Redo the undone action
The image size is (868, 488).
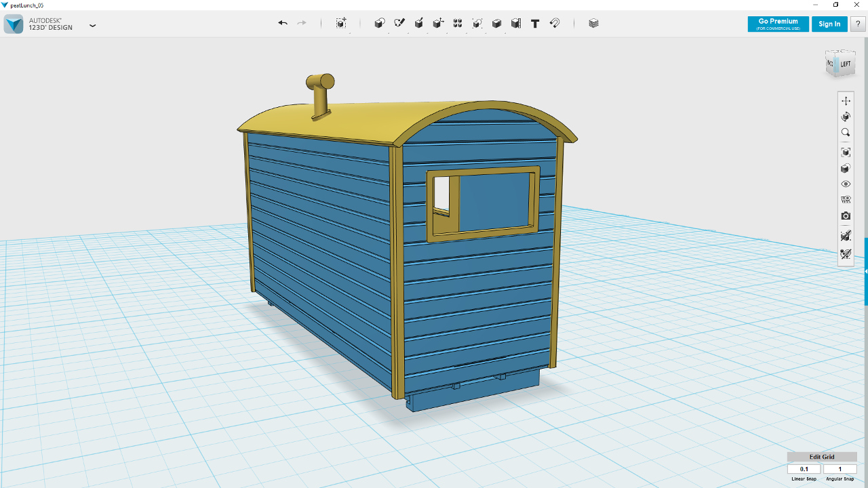(302, 23)
